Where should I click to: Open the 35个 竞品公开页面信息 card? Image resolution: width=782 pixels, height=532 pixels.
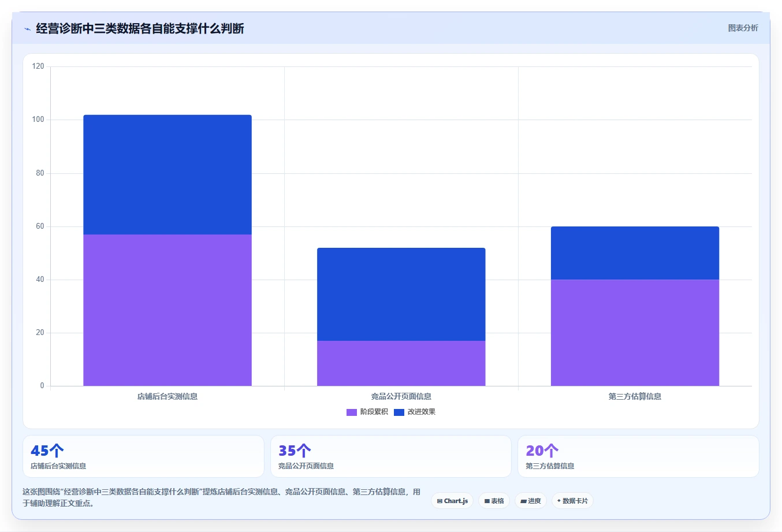click(391, 456)
